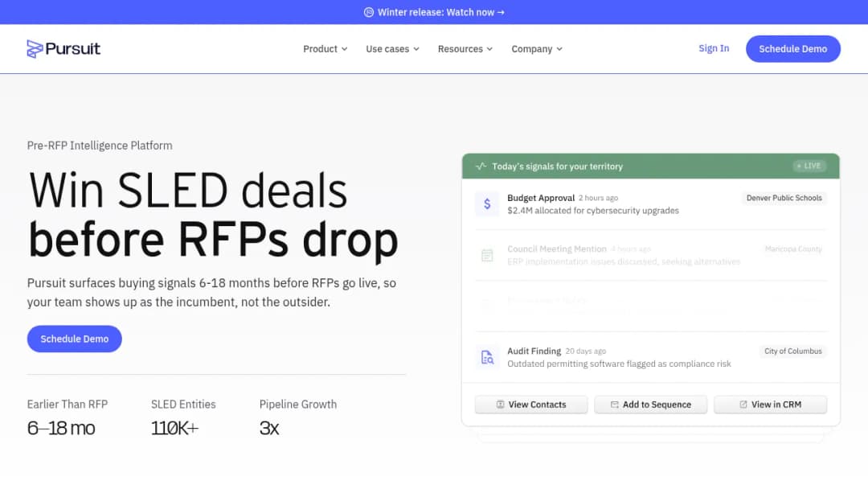
Task: Open the Use cases dropdown
Action: click(392, 49)
